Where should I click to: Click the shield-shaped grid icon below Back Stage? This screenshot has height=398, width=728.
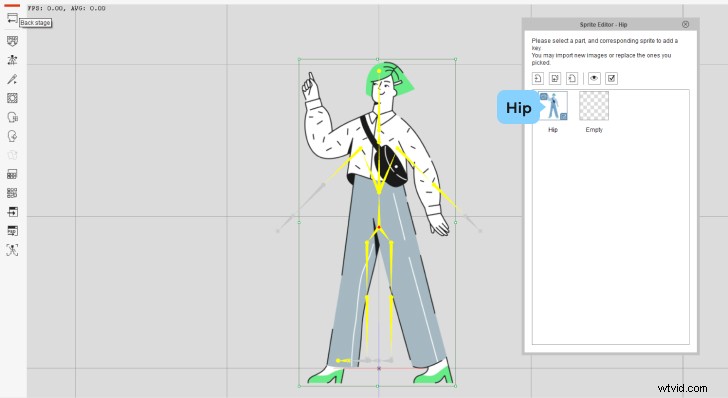(x=12, y=41)
